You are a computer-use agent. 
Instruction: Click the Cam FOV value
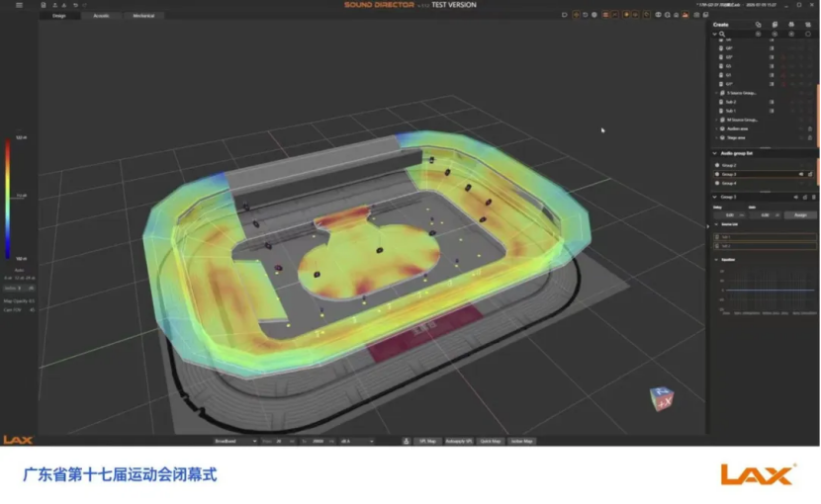pos(32,310)
